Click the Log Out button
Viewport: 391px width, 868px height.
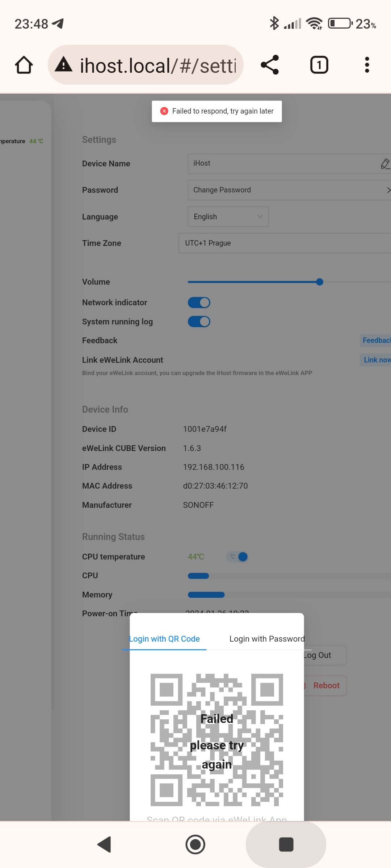tap(325, 655)
